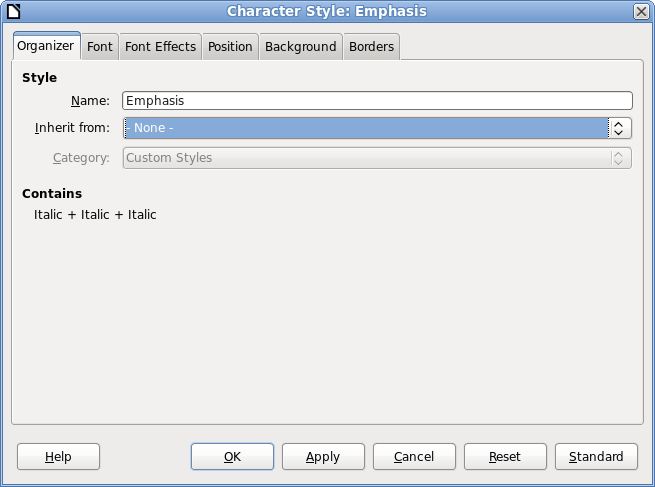Image resolution: width=655 pixels, height=487 pixels.
Task: Select the Position tab
Action: pyautogui.click(x=230, y=47)
